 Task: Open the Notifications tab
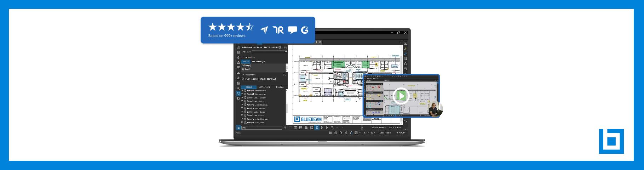[x=264, y=87]
